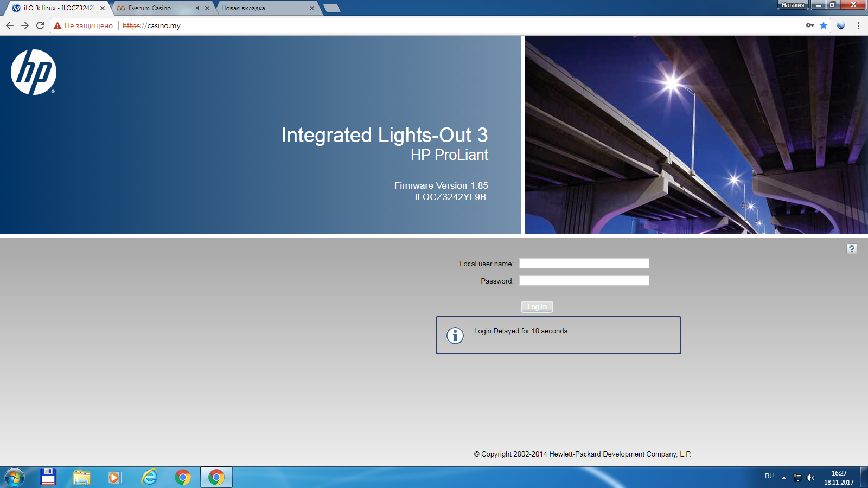Click the address bar URL casino.my
The height and width of the screenshot is (488, 868).
(x=151, y=25)
